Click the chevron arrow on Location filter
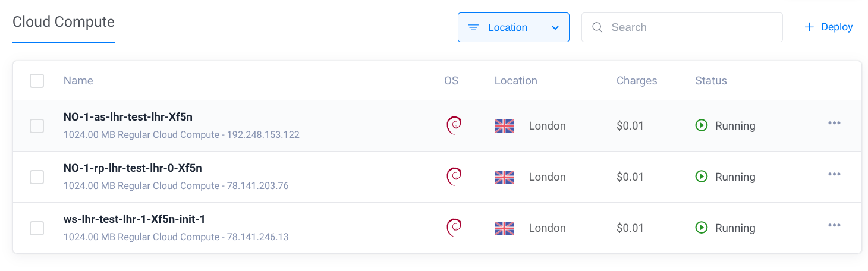The height and width of the screenshot is (271, 868). 555,27
